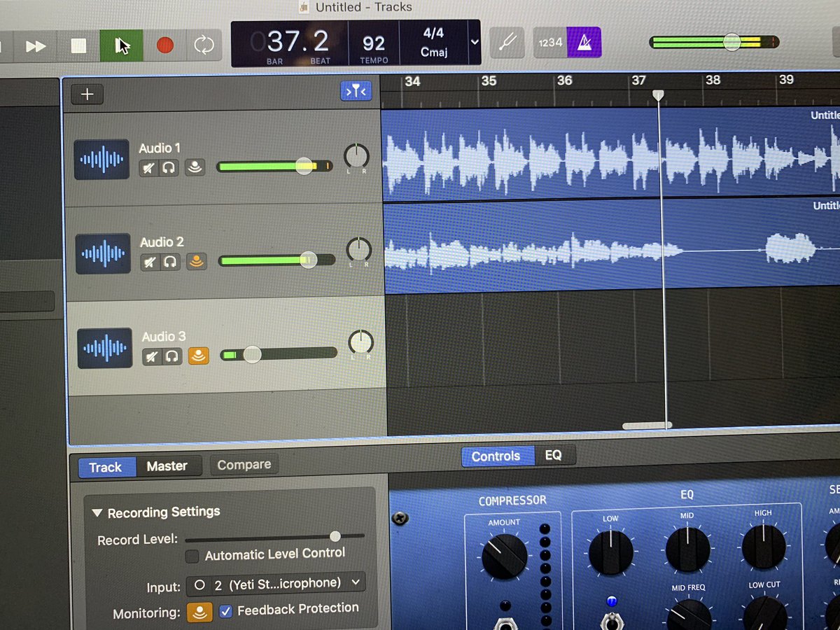Start recording with the red Record button
Image resolution: width=840 pixels, height=630 pixels.
pyautogui.click(x=165, y=45)
